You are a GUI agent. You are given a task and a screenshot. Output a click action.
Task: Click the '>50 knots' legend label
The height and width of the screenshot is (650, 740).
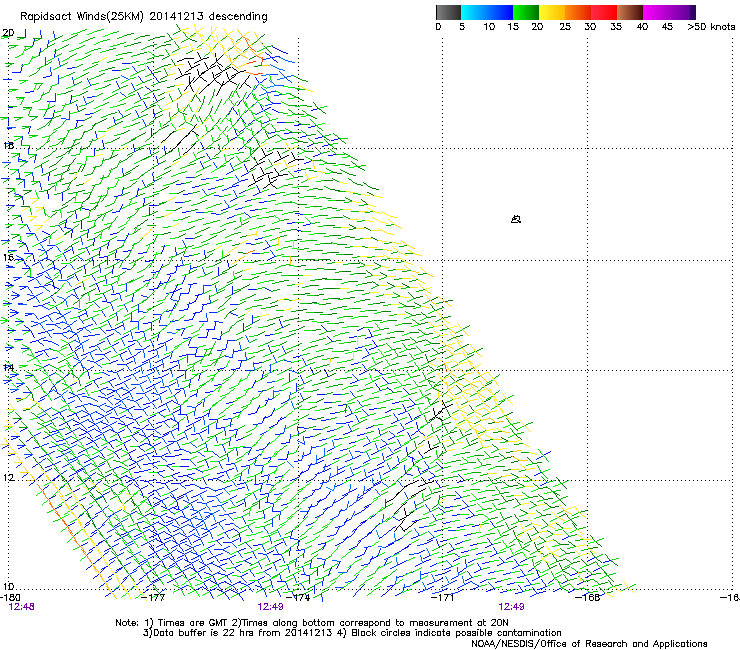click(711, 27)
